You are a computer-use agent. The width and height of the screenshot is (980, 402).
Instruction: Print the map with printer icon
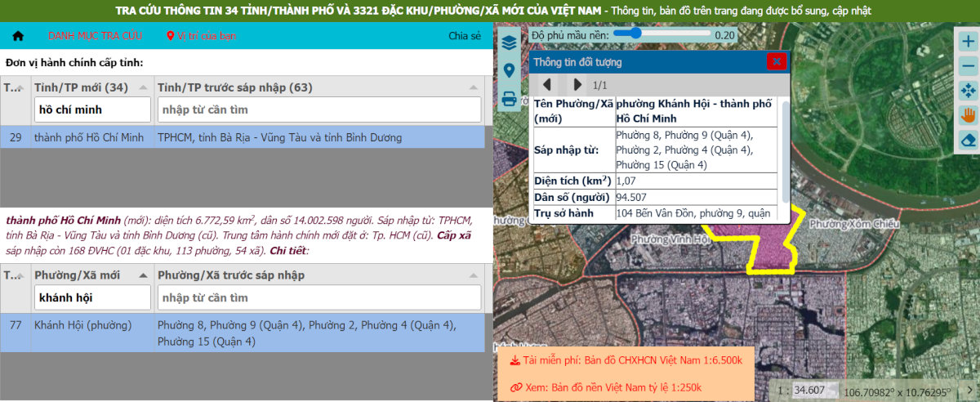(509, 100)
